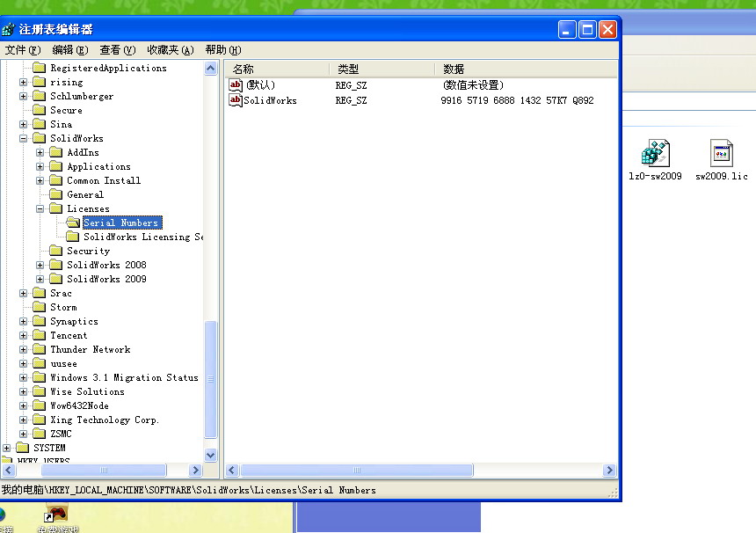The image size is (756, 533).
Task: Click the 数据 column header
Action: tap(526, 69)
